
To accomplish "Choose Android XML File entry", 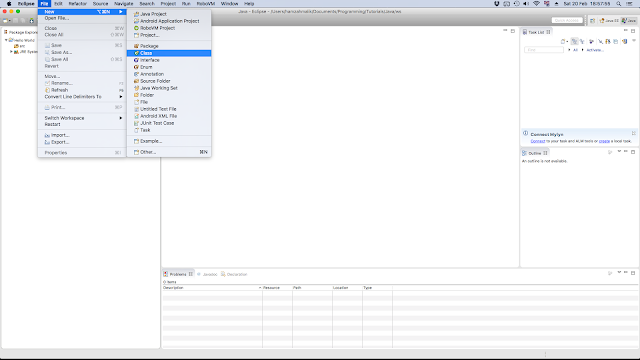I will coord(169,116).
